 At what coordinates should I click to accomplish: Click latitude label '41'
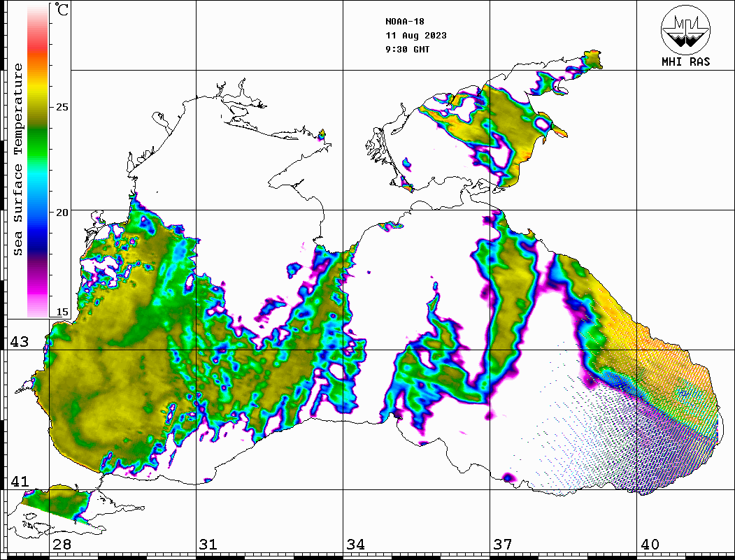point(19,481)
